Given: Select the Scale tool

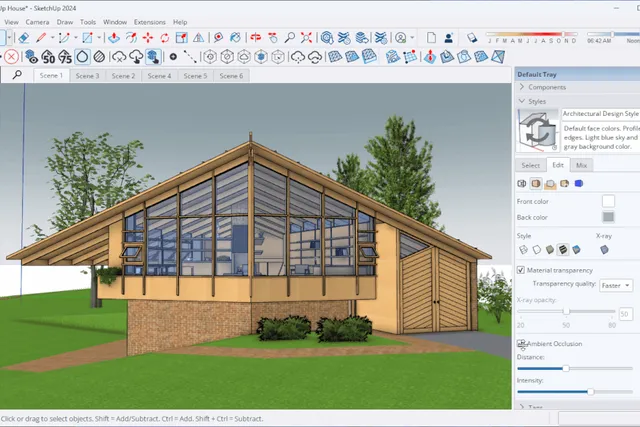Looking at the screenshot, I should [181, 38].
